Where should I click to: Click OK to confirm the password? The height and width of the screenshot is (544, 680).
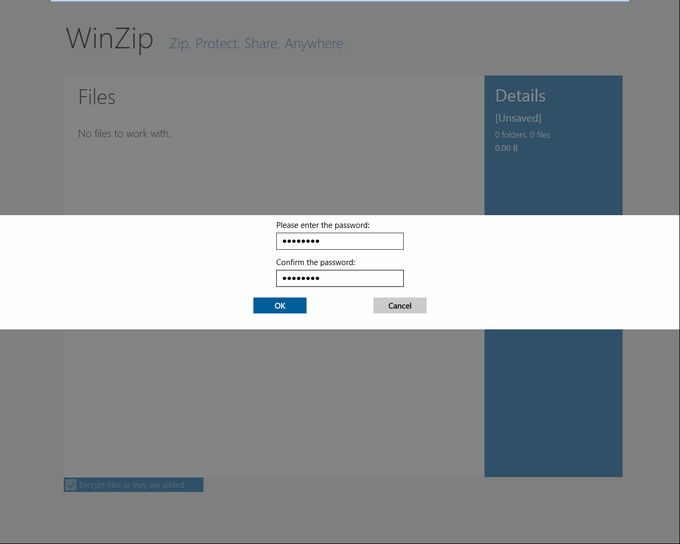[280, 305]
